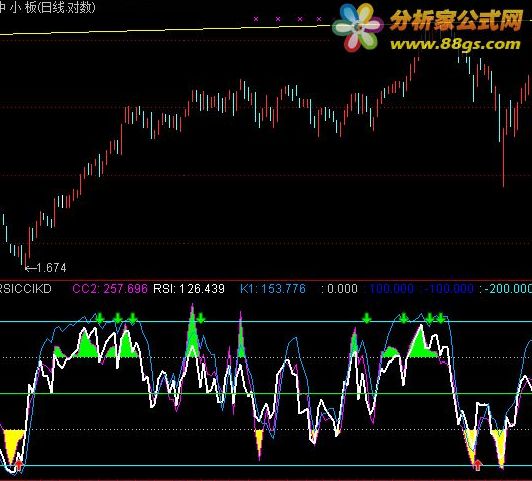Click the blue -100.000 level label
Image resolution: width=532 pixels, height=481 pixels.
tap(449, 289)
